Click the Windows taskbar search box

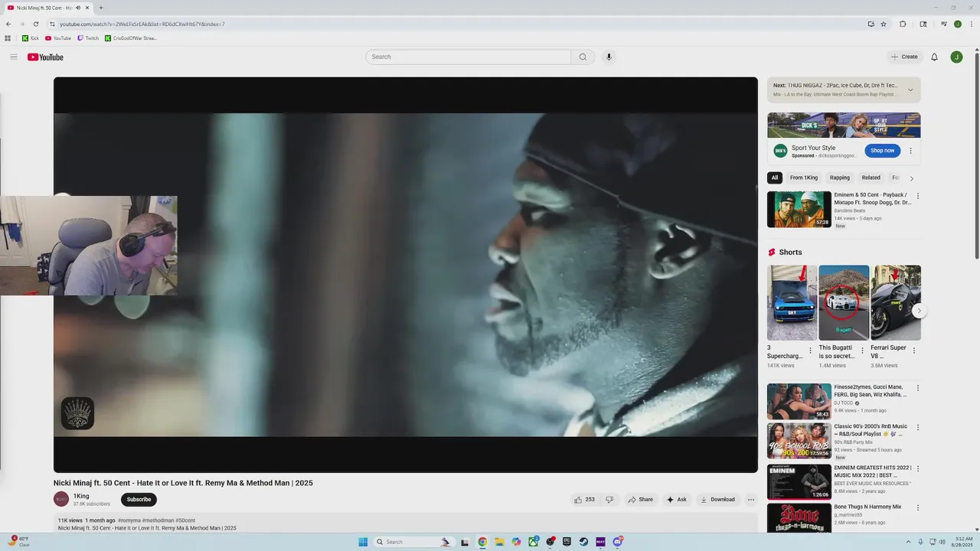[x=413, y=542]
